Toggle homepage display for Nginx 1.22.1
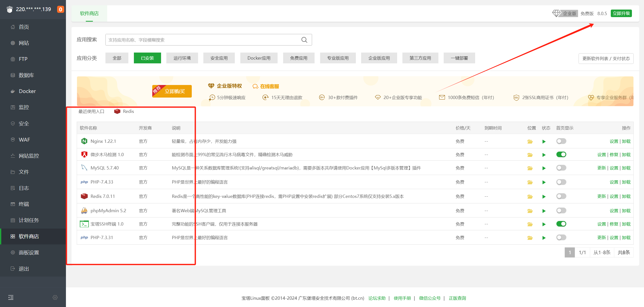This screenshot has height=307, width=644. coord(561,141)
